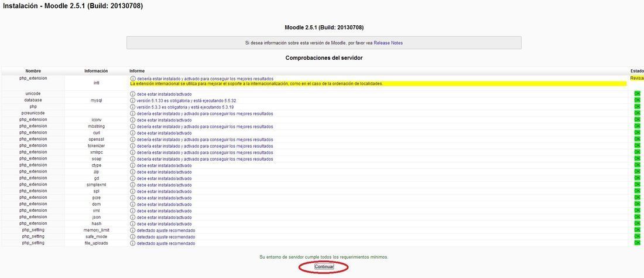This screenshot has height=278, width=644.
Task: Click info icon in the pcre row
Action: pos(133,198)
